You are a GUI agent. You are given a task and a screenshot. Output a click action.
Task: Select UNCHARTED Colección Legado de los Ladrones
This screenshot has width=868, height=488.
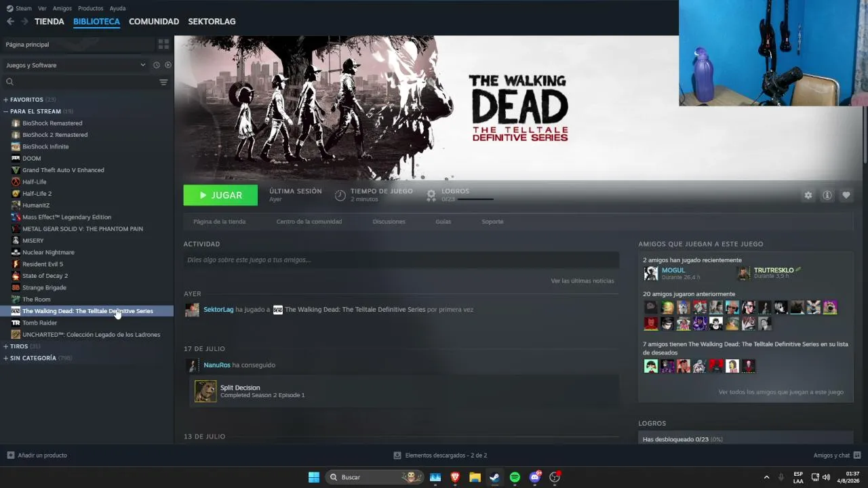click(x=91, y=335)
